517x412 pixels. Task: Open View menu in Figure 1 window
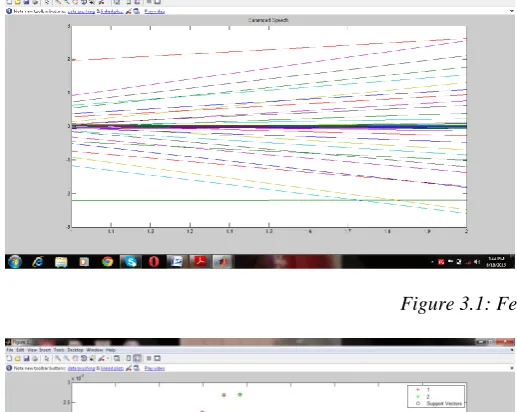tap(32, 350)
